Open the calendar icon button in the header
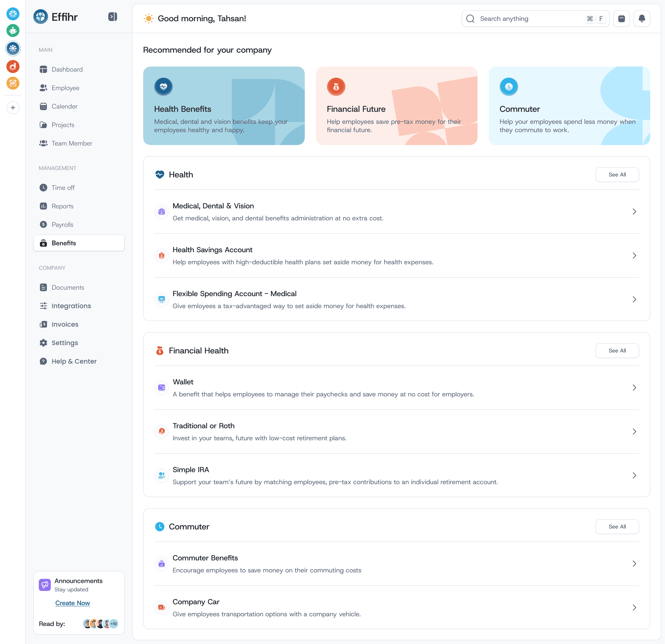This screenshot has height=644, width=665. tap(621, 19)
